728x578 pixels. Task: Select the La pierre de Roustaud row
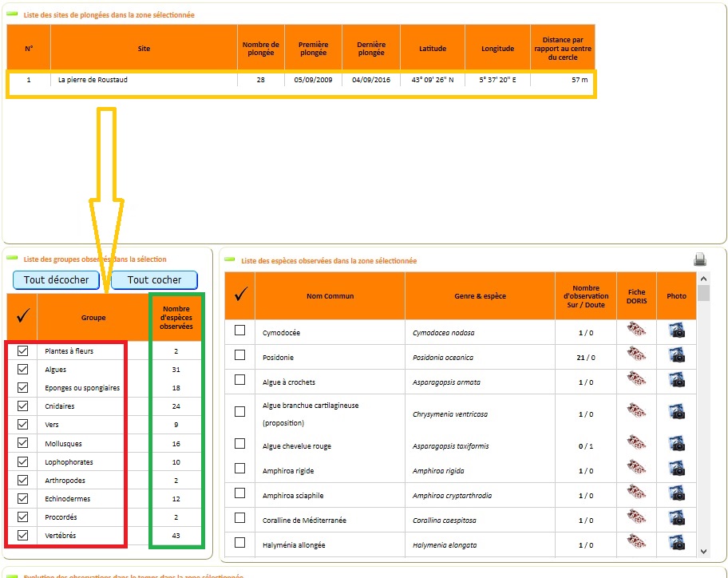301,80
